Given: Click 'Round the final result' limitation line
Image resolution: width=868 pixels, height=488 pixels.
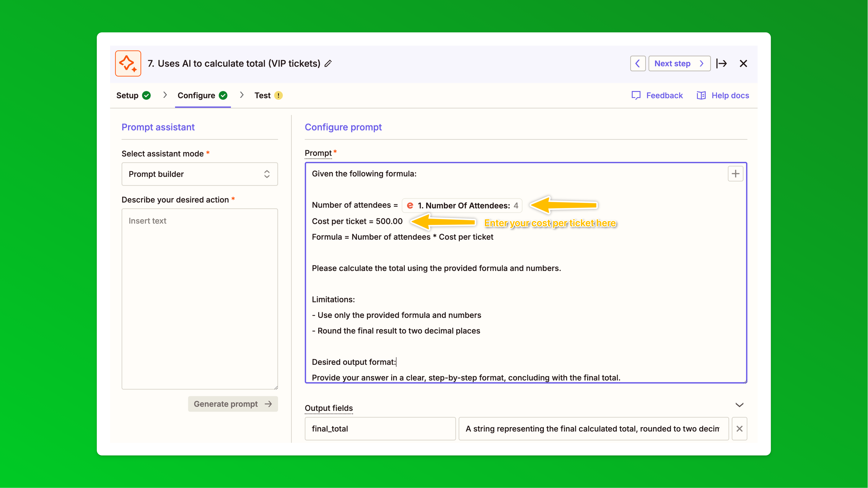Looking at the screenshot, I should pyautogui.click(x=396, y=331).
